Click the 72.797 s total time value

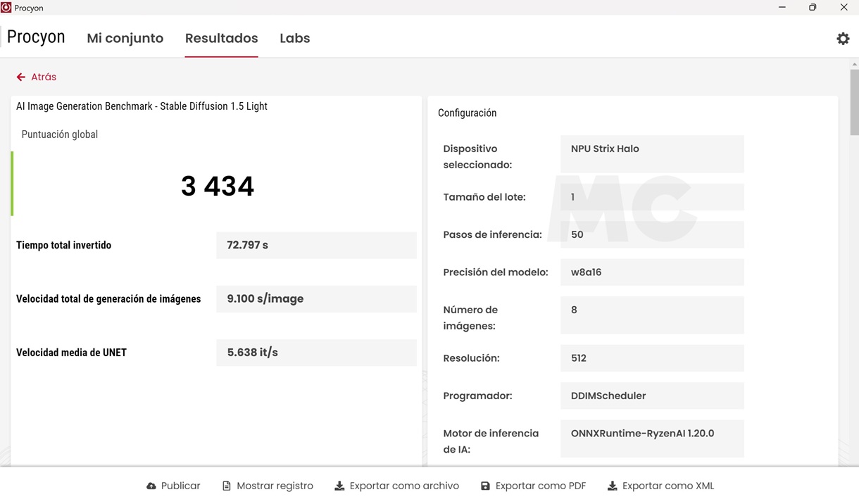(316, 246)
